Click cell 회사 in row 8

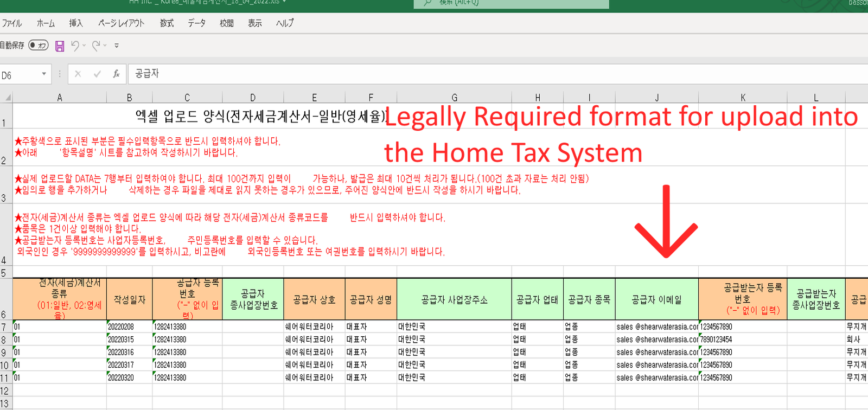pos(857,339)
